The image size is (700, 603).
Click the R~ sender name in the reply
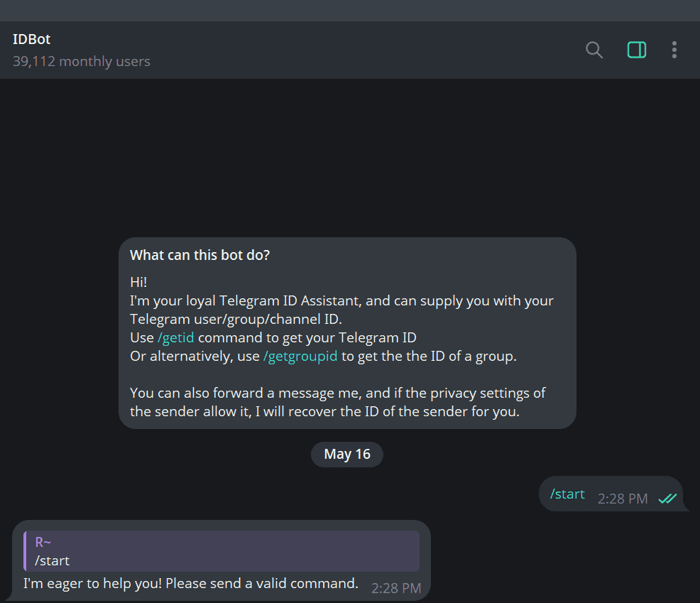click(43, 541)
